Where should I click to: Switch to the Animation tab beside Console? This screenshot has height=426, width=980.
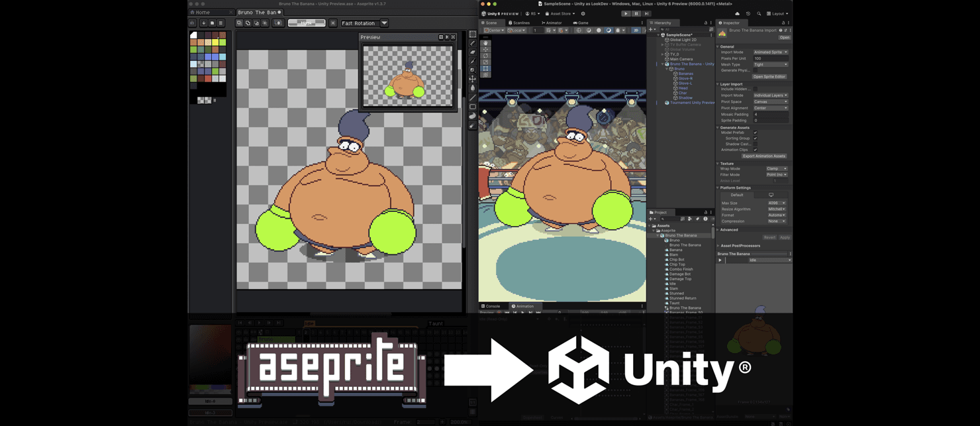(x=524, y=306)
